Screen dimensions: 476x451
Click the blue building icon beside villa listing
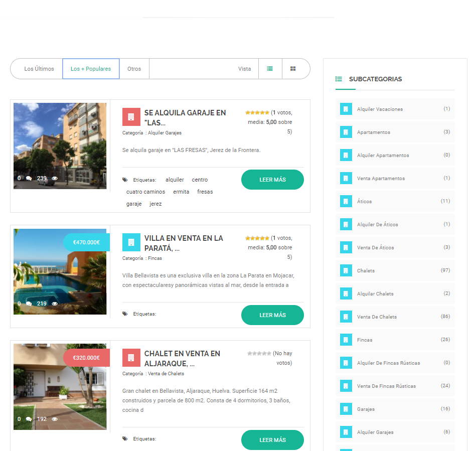pyautogui.click(x=131, y=242)
